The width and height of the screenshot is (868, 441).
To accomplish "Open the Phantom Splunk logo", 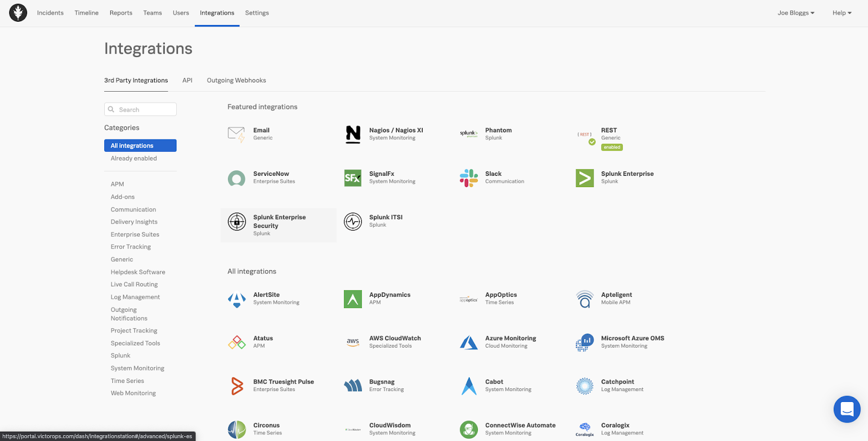I will point(469,133).
